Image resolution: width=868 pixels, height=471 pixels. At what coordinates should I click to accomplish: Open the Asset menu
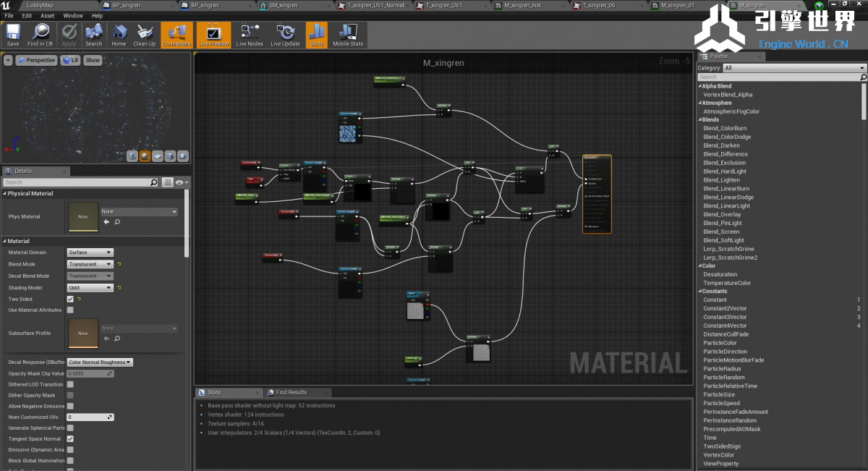48,15
